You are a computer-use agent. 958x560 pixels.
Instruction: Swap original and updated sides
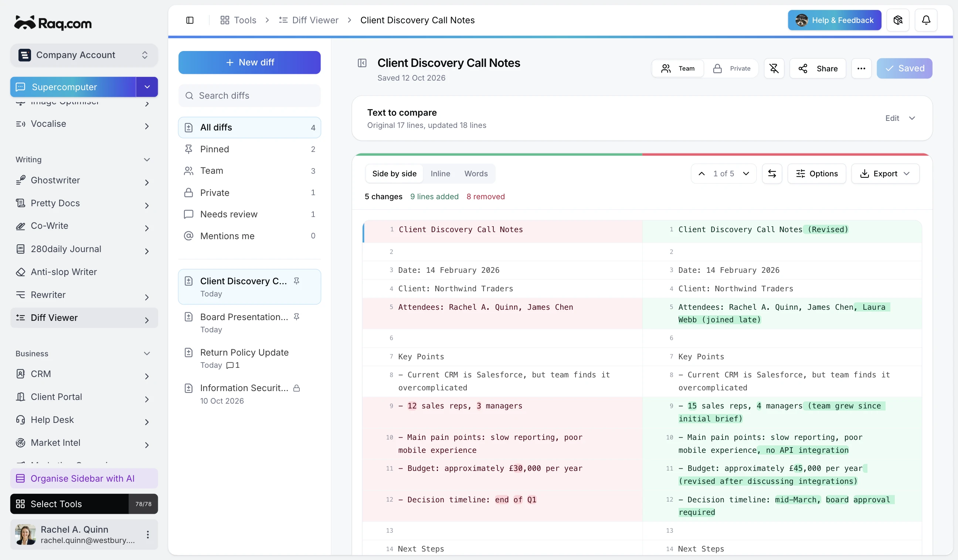(x=772, y=174)
